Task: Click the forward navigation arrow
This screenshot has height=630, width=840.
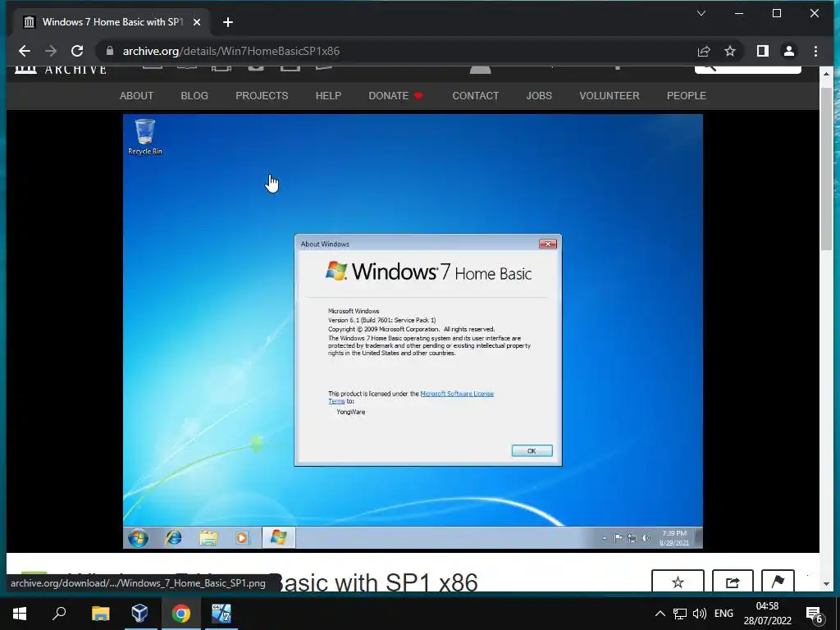Action: pyautogui.click(x=51, y=51)
